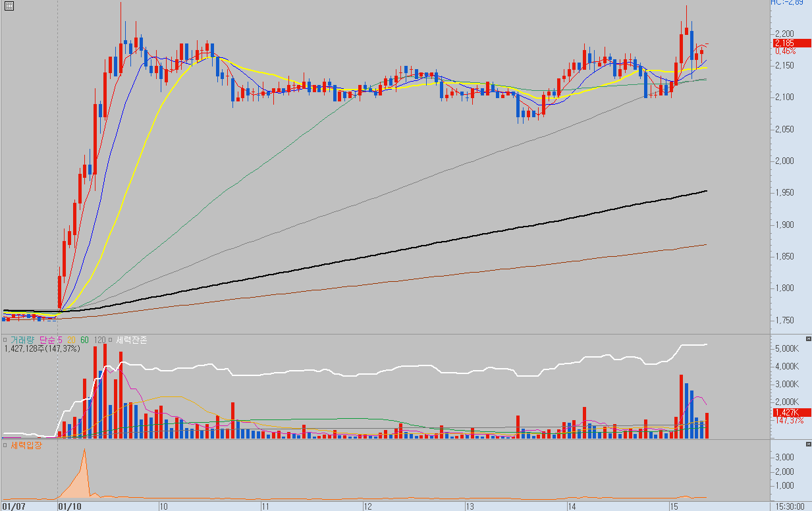Toggle the checkbox beside 세력잔존 label
Screen dimensions: 812x511
click(111, 340)
